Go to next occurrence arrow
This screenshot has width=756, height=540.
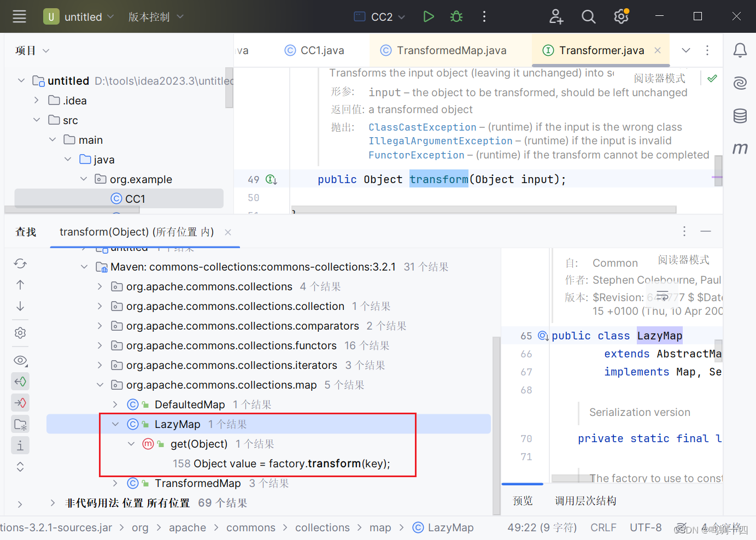coord(20,306)
